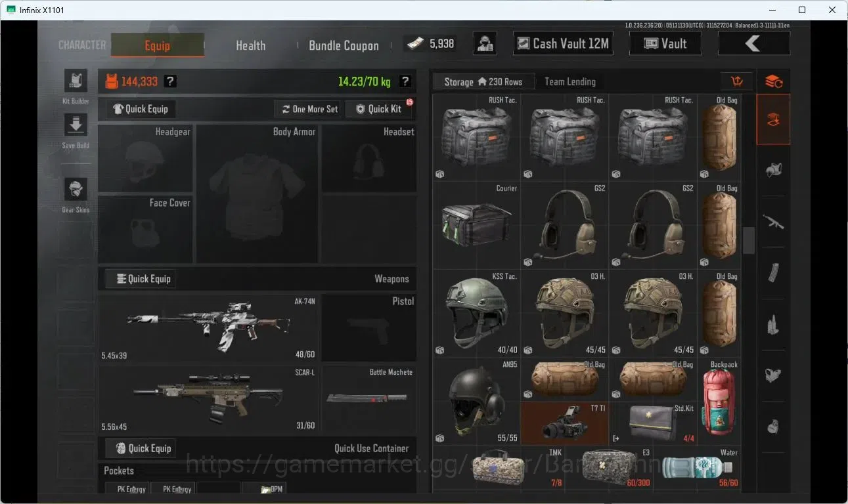Select the all-items stack category icon

pyautogui.click(x=773, y=81)
